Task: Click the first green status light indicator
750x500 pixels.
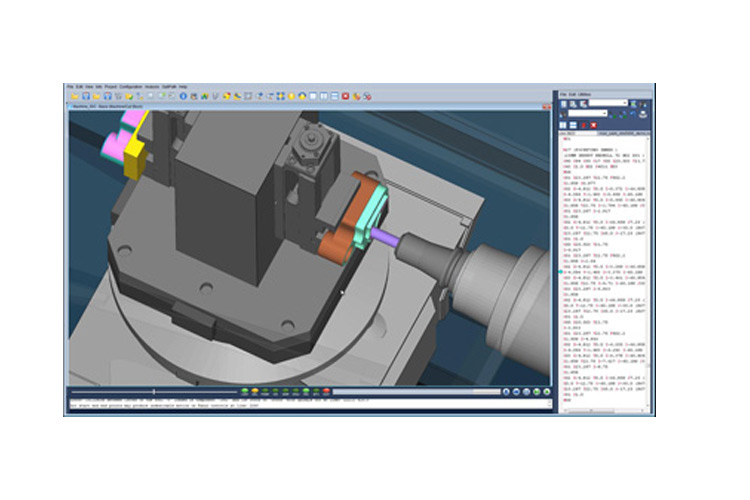Action: pyautogui.click(x=245, y=391)
